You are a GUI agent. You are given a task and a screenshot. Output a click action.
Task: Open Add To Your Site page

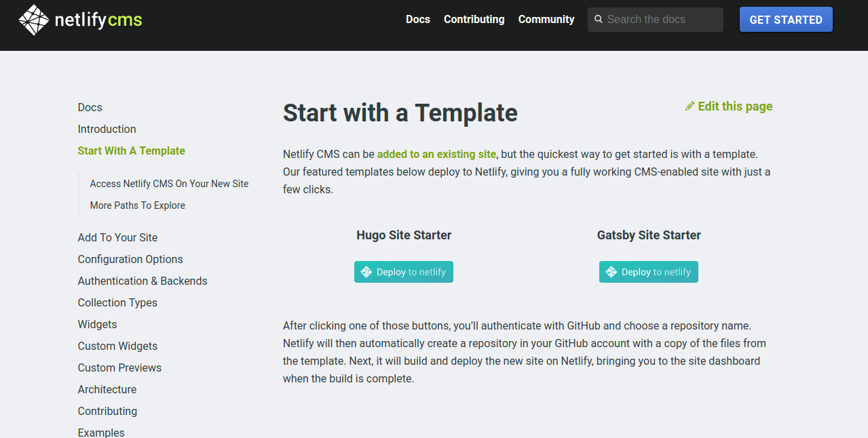(x=118, y=238)
